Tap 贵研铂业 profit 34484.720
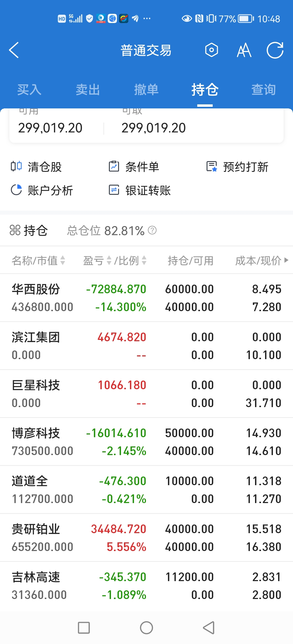The width and height of the screenshot is (293, 644). pyautogui.click(x=119, y=529)
